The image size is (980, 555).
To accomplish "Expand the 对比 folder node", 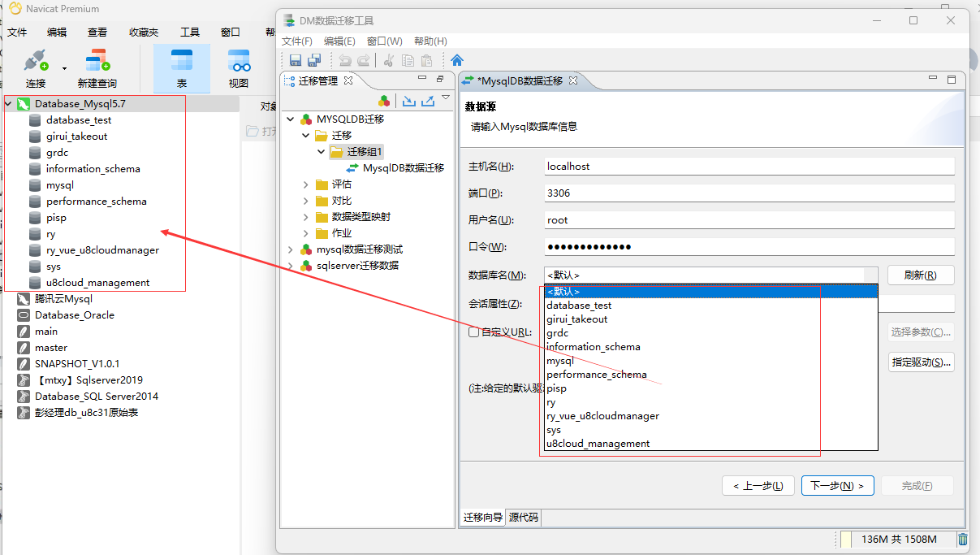I will 306,201.
